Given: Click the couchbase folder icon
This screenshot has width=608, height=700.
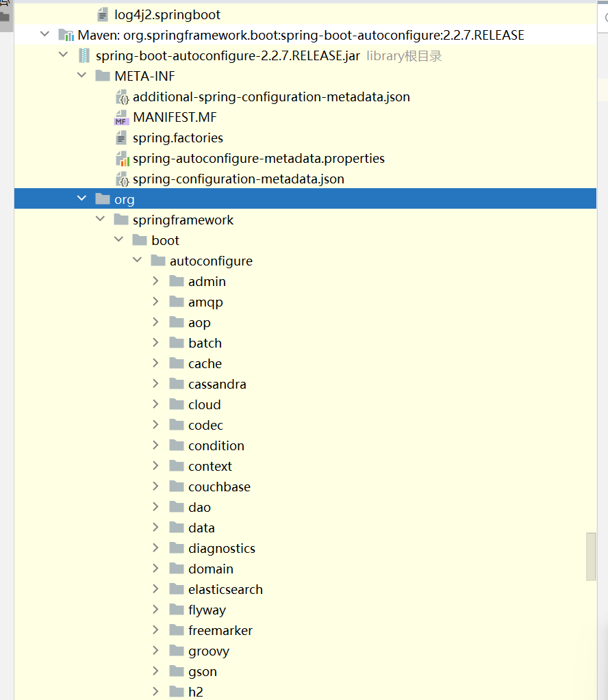Looking at the screenshot, I should tap(177, 486).
